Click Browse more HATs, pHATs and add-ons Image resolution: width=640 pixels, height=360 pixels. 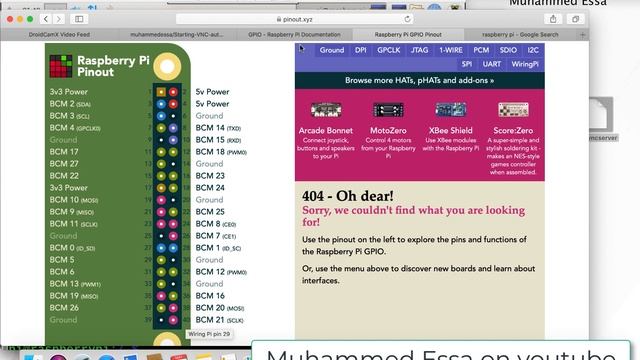(420, 80)
